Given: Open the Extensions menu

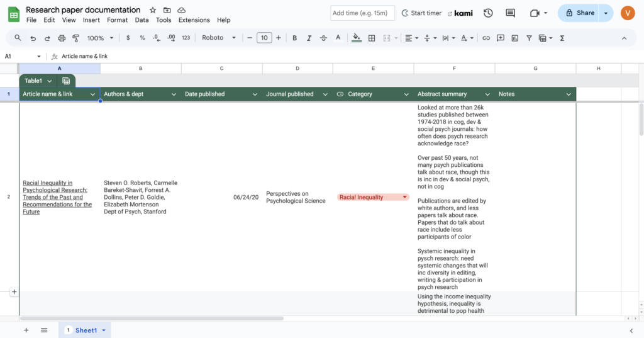Looking at the screenshot, I should [194, 20].
